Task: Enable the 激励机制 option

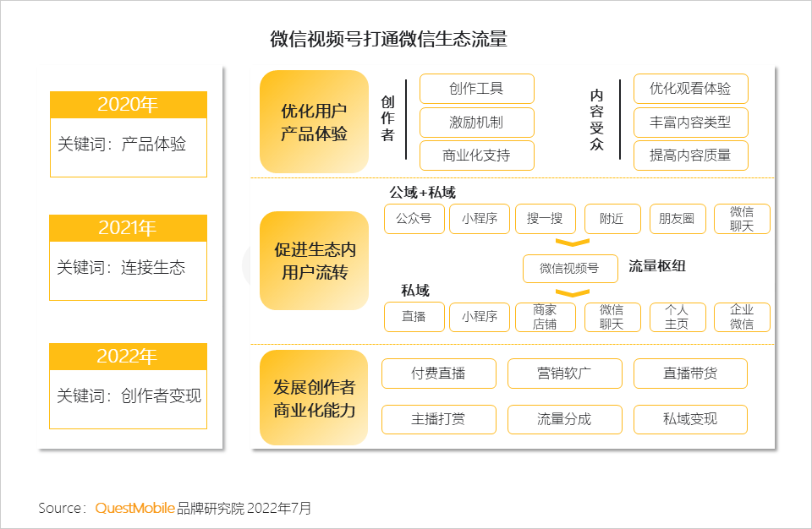Action: [x=476, y=123]
